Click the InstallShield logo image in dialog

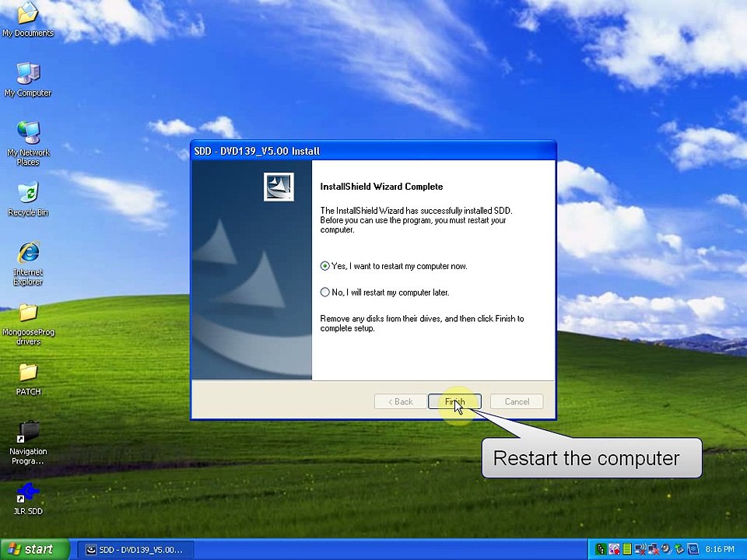279,187
